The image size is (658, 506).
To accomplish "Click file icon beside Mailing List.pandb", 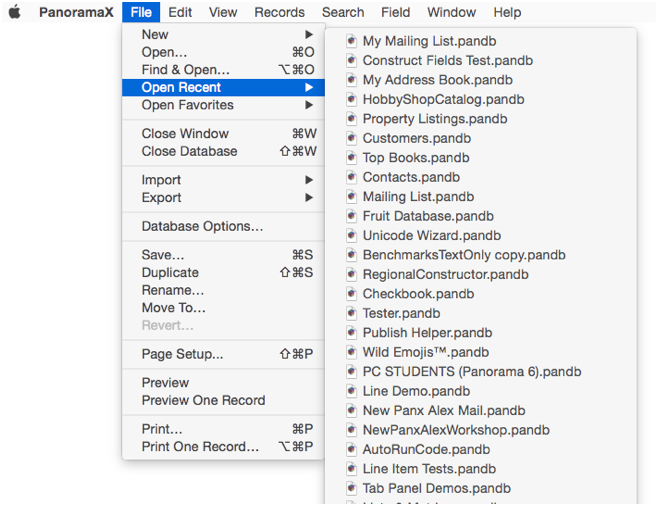I will coord(351,196).
